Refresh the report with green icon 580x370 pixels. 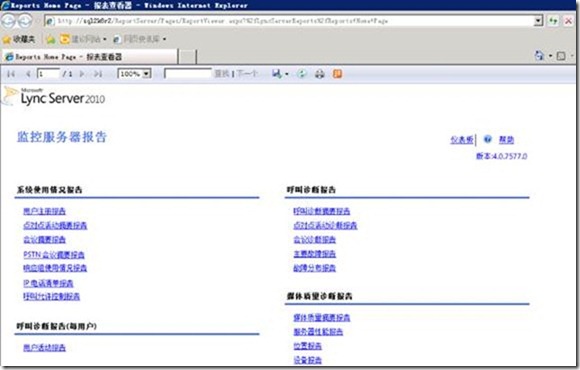301,74
